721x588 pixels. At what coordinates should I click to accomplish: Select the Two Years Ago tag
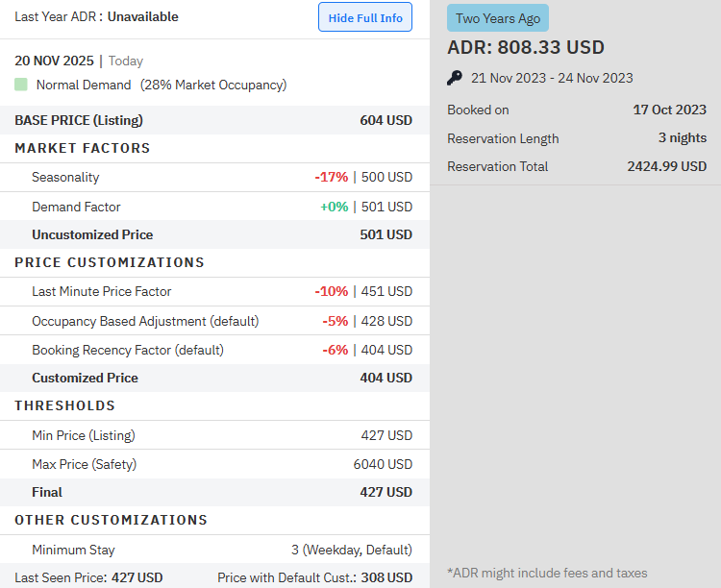point(497,18)
